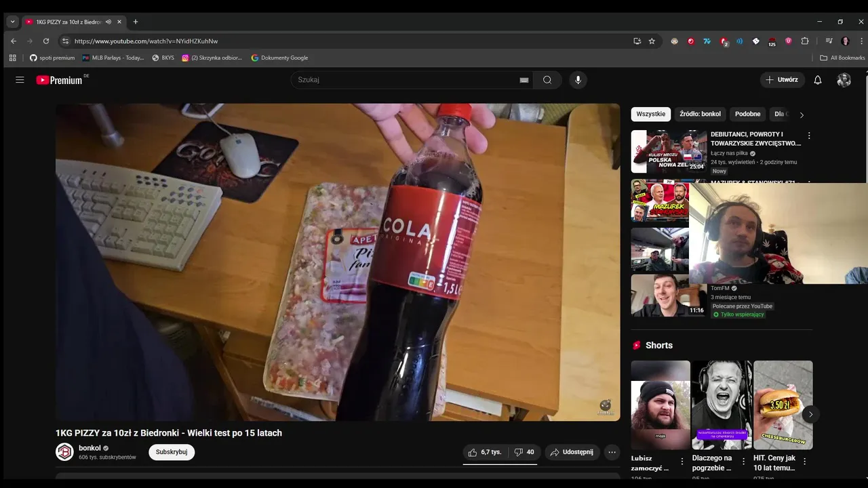Image resolution: width=868 pixels, height=488 pixels.
Task: Open the on-screen keyboard in search box
Action: 524,80
